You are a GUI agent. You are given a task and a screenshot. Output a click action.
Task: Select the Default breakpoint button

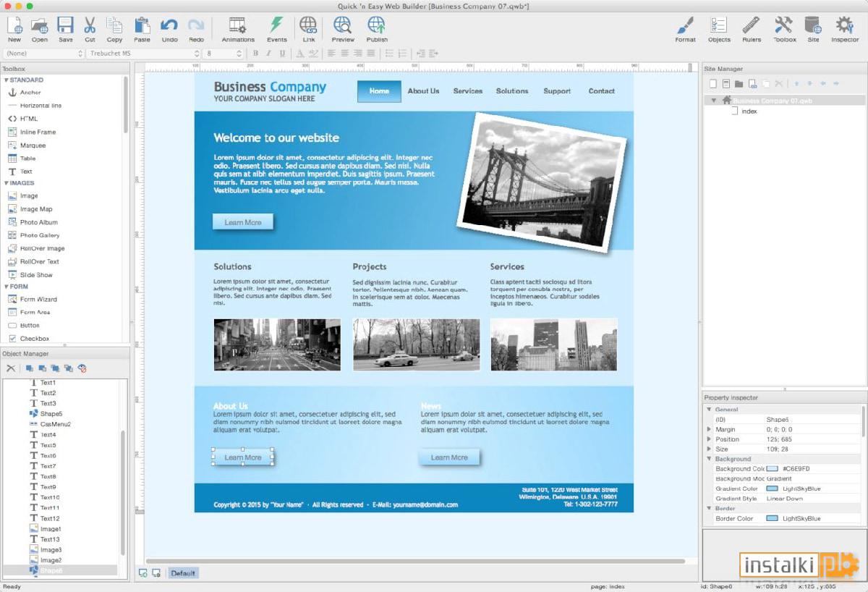coord(183,573)
